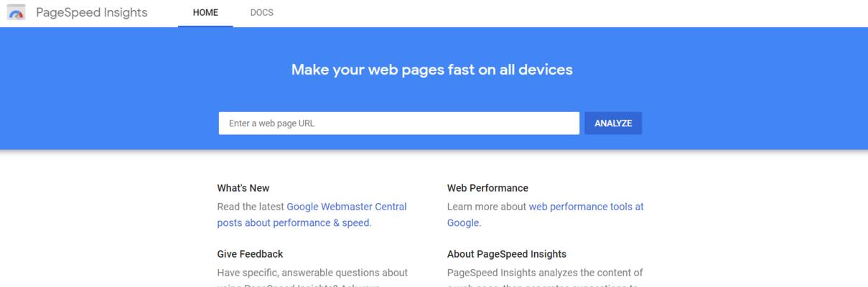
Task: Switch to the HOME tab
Action: 205,13
